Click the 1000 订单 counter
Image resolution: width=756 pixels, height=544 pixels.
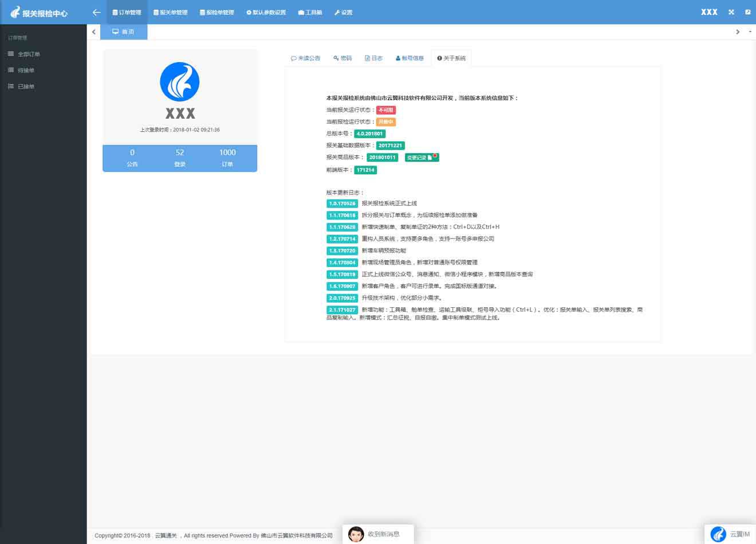click(227, 158)
